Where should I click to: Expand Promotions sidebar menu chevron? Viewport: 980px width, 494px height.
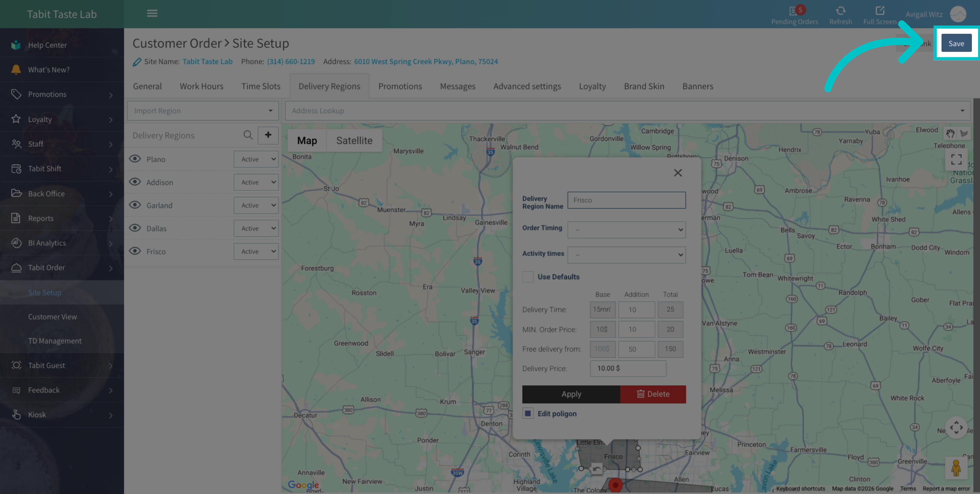coord(111,95)
